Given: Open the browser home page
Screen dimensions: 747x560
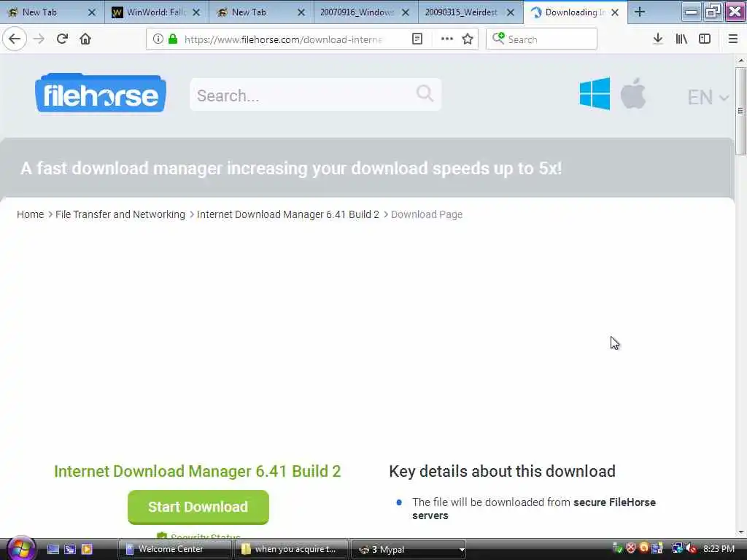Looking at the screenshot, I should (85, 39).
